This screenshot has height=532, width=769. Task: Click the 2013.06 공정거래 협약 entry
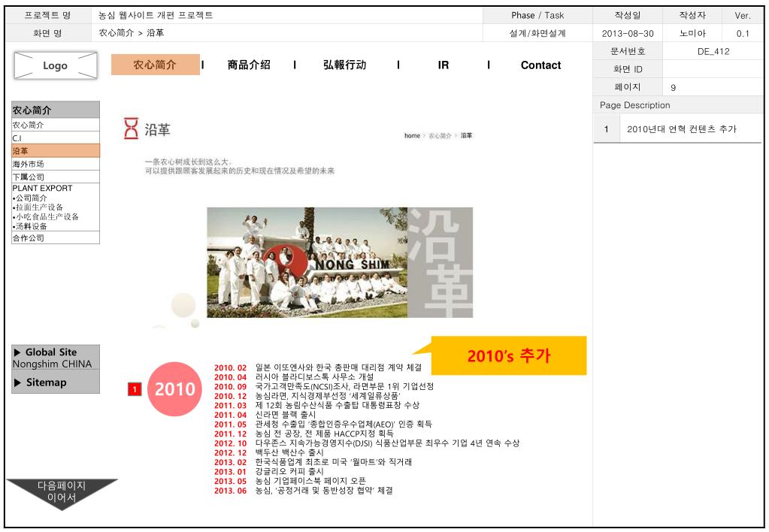pyautogui.click(x=304, y=491)
